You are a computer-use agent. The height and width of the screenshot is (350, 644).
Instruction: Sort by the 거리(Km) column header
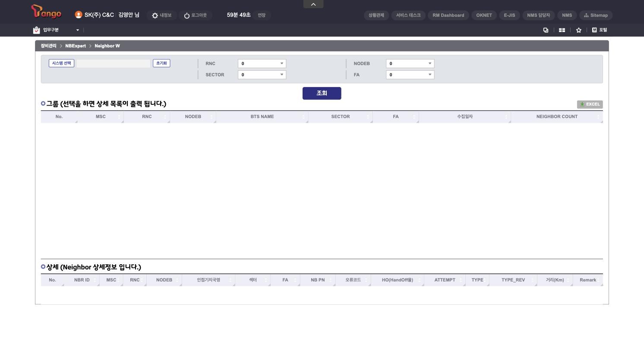point(555,280)
